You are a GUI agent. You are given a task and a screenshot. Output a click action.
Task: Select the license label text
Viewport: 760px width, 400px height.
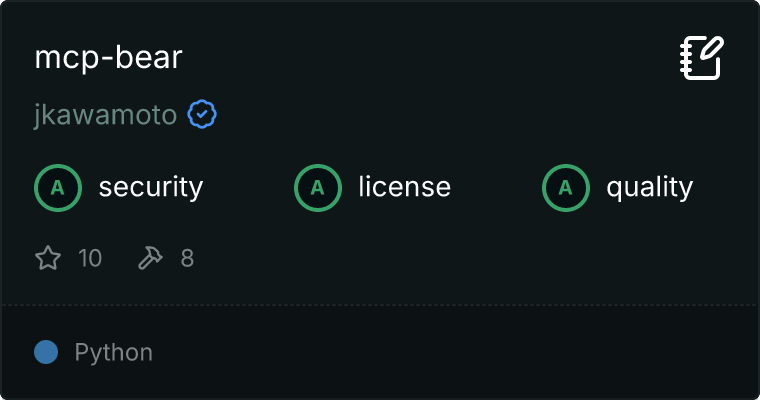(x=404, y=187)
